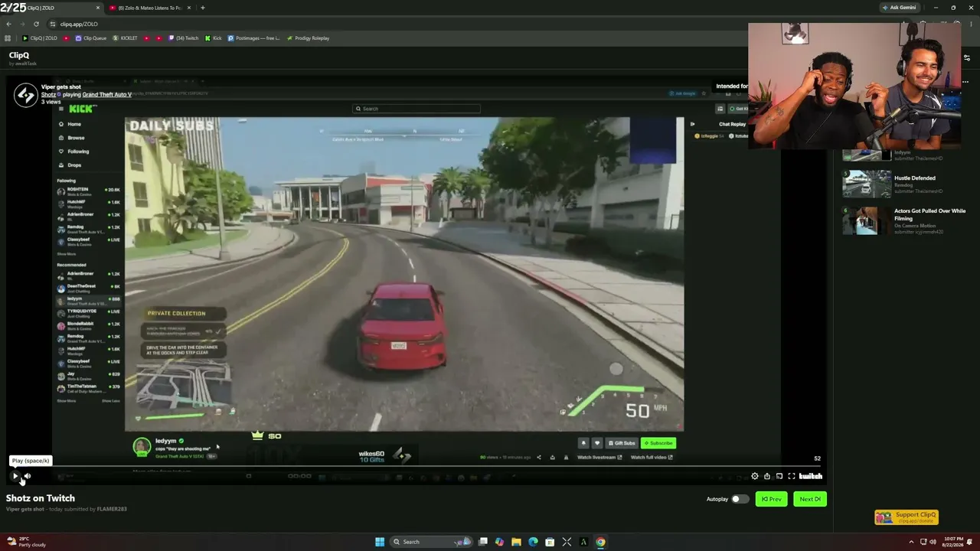Open the Windows Start menu
This screenshot has width=980, height=551.
click(x=379, y=542)
